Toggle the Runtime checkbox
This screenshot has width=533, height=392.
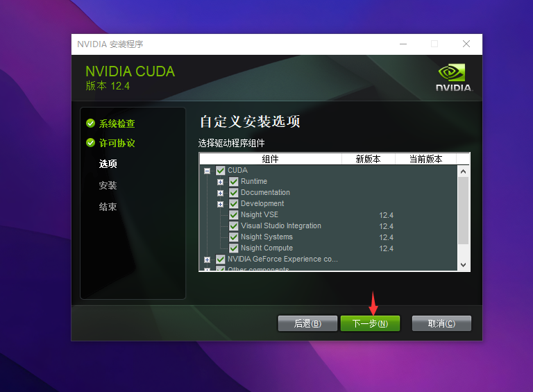(234, 182)
